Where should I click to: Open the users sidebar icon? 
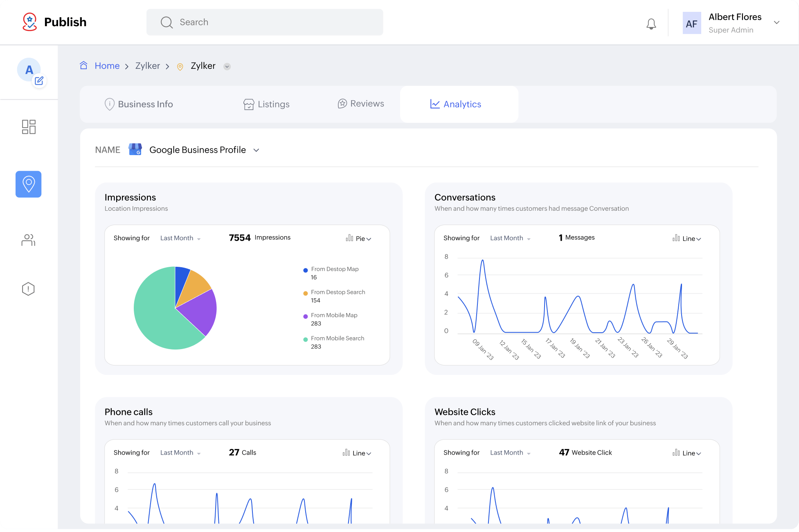click(28, 240)
